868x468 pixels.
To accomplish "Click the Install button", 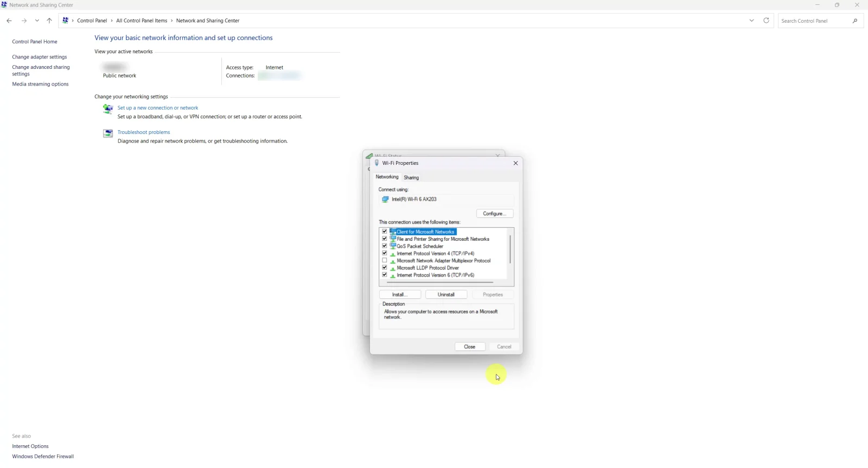I will [400, 294].
